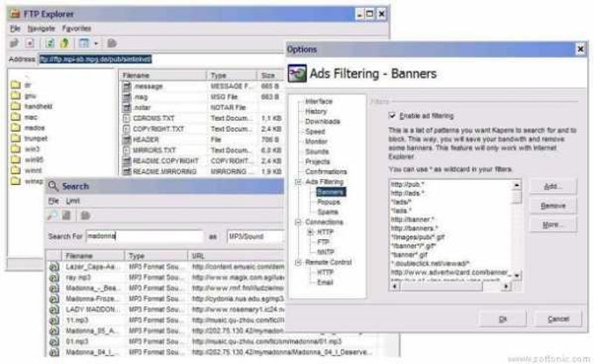Select the gnu folder icon in FTP tree
This screenshot has height=364, width=594.
pyautogui.click(x=16, y=95)
